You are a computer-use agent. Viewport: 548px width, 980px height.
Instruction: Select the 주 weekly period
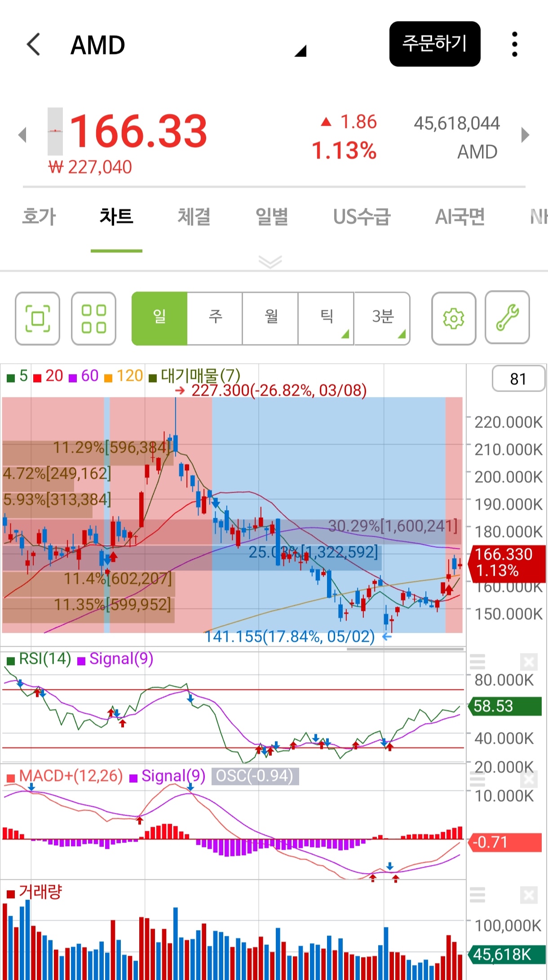215,318
